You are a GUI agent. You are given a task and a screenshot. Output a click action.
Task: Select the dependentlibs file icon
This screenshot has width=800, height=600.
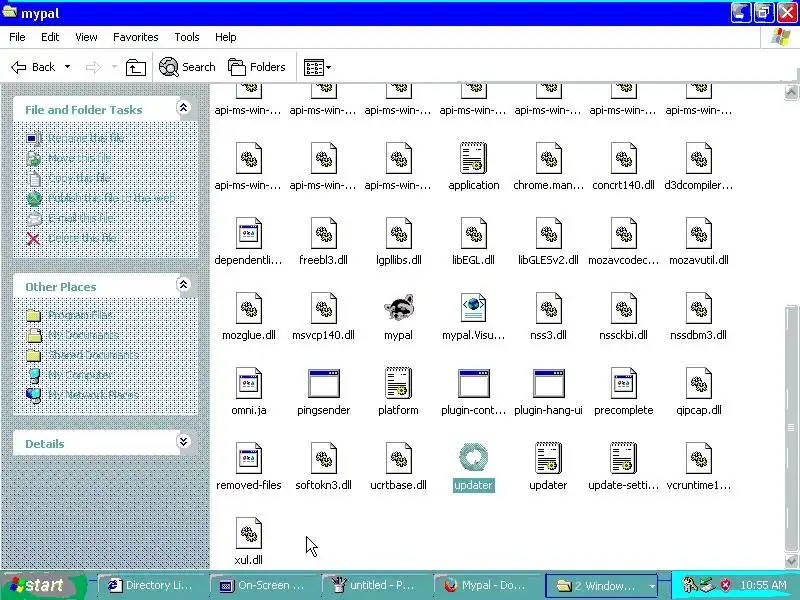[x=249, y=233]
